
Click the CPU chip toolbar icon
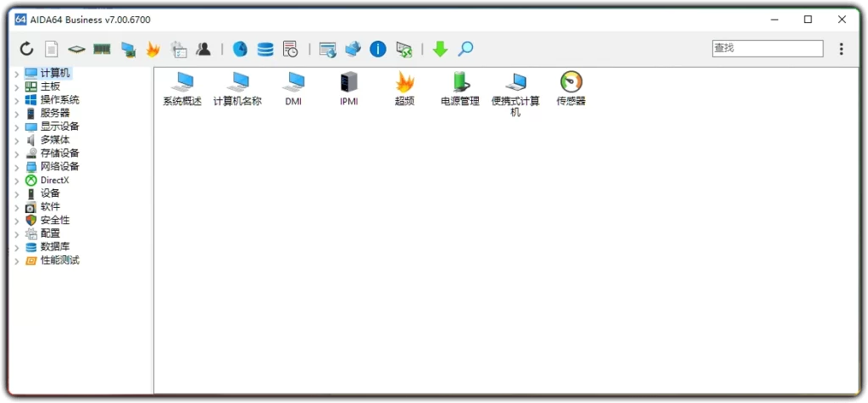click(x=76, y=49)
